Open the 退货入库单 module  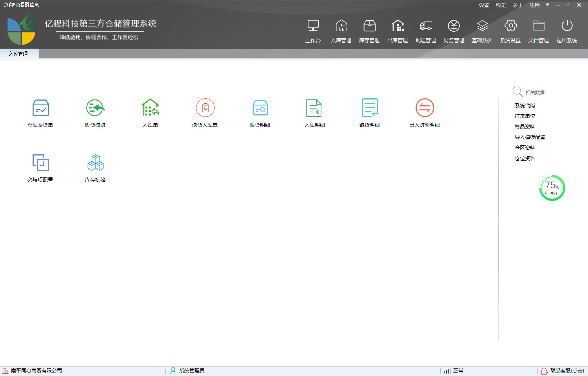coord(205,112)
